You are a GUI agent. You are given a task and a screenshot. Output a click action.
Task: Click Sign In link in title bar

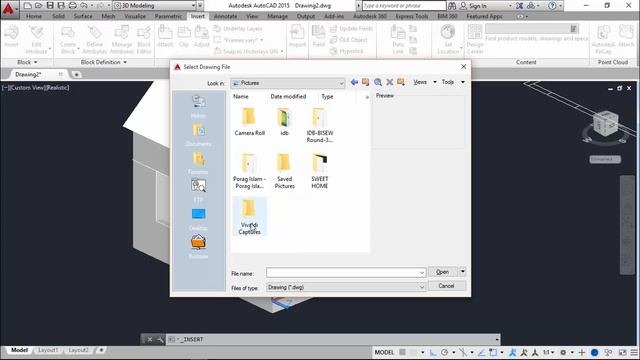[478, 6]
